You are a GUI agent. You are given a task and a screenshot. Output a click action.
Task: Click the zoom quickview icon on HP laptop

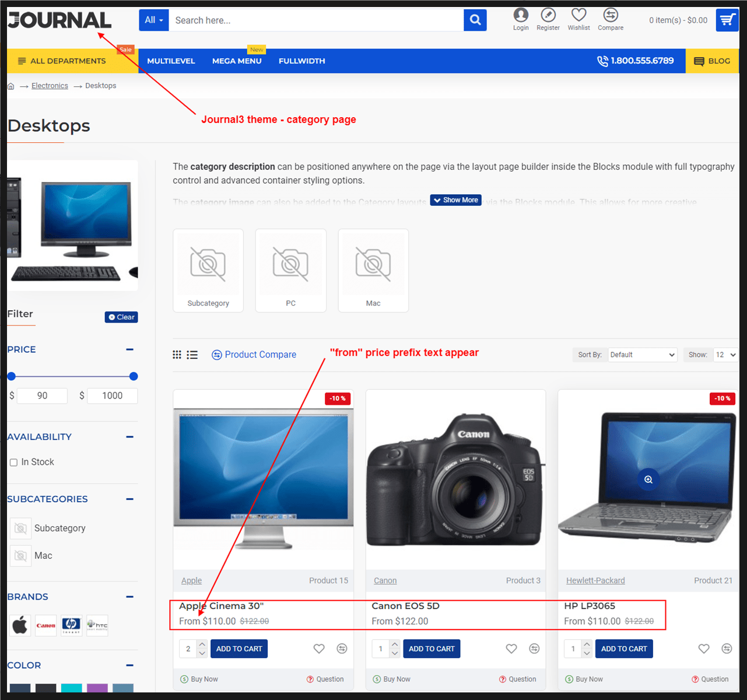[x=648, y=480]
